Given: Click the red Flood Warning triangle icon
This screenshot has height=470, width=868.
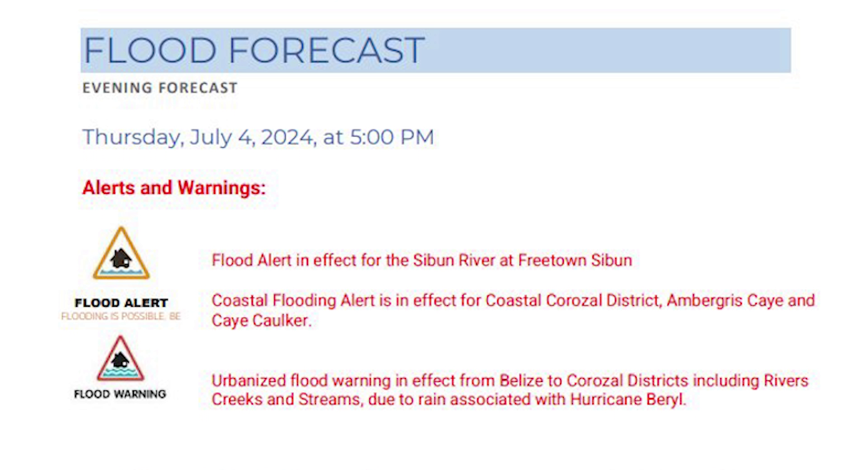Looking at the screenshot, I should pyautogui.click(x=120, y=358).
